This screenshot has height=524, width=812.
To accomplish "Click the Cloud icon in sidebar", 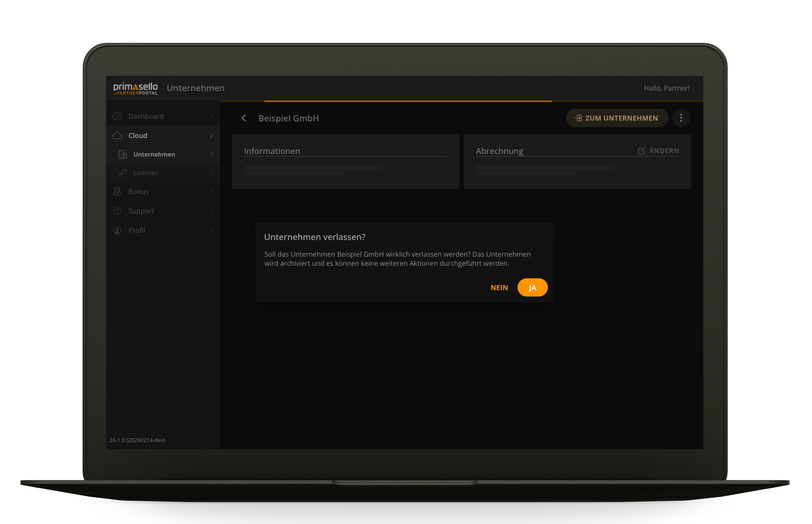I will coord(117,136).
